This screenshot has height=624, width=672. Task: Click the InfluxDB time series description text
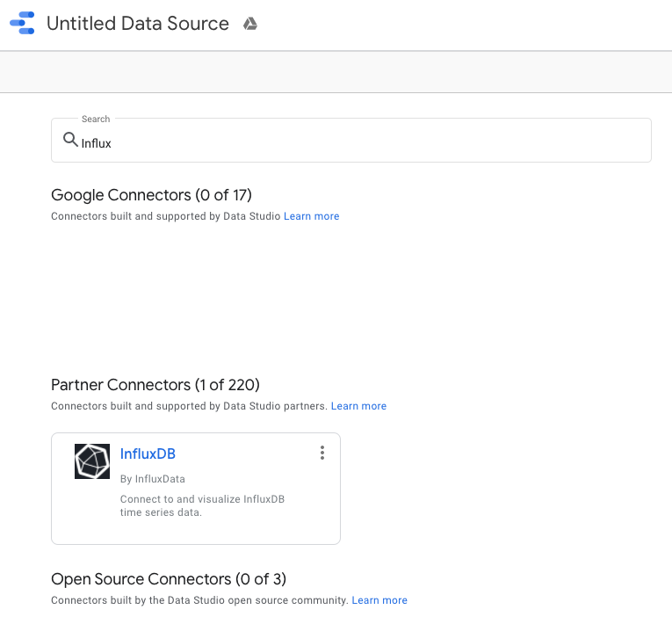(202, 505)
